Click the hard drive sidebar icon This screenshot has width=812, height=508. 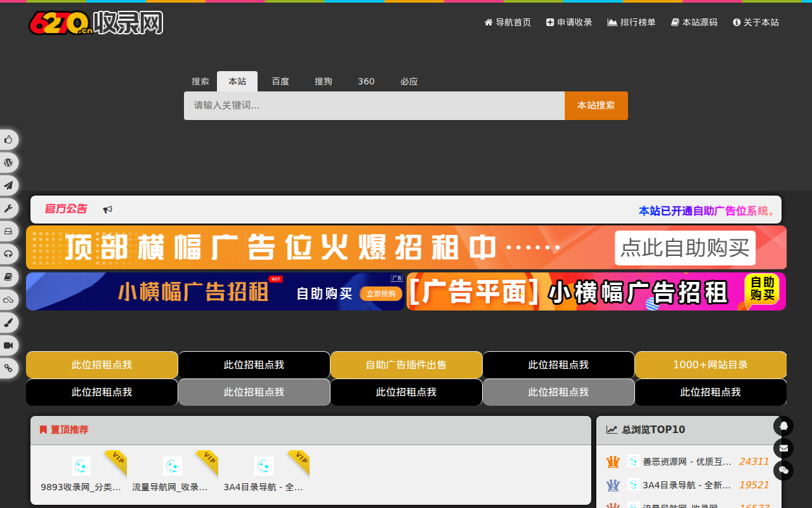[x=8, y=231]
